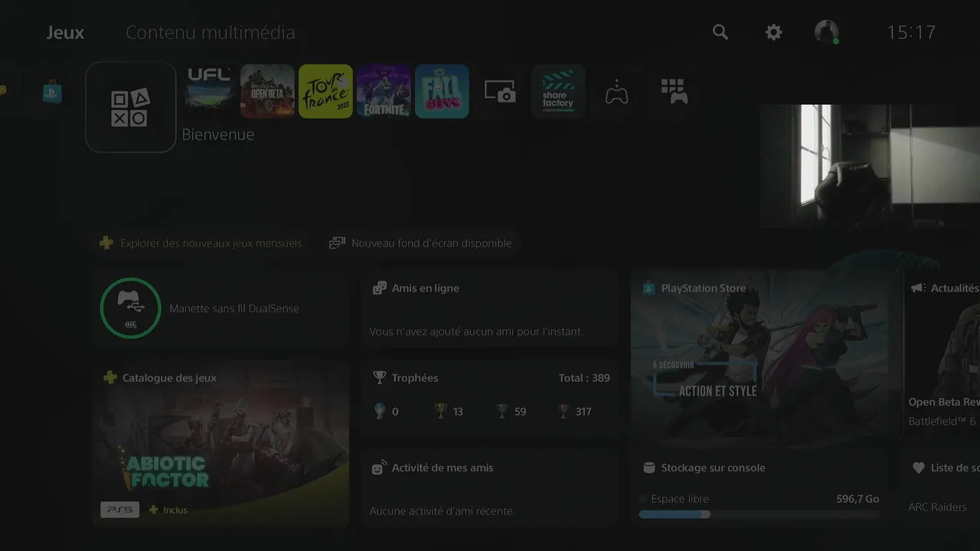This screenshot has width=980, height=551.
Task: Click the Amis en ligne icon
Action: pyautogui.click(x=379, y=288)
